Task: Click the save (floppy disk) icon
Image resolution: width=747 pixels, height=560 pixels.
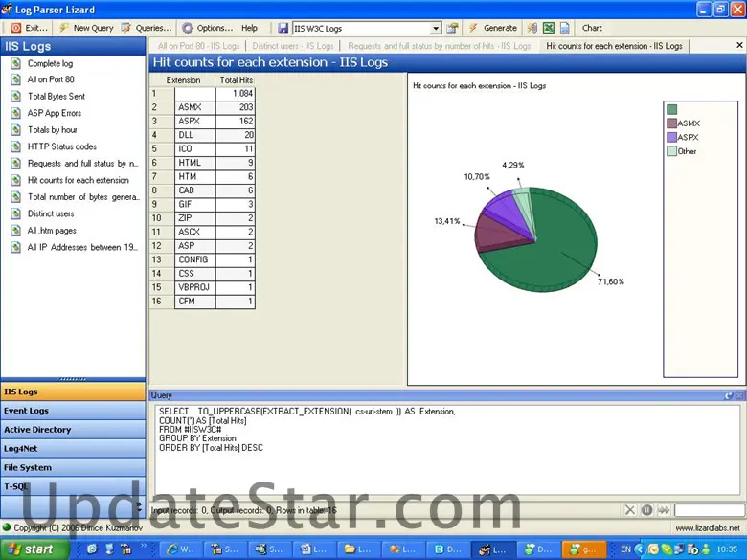Action: point(283,28)
